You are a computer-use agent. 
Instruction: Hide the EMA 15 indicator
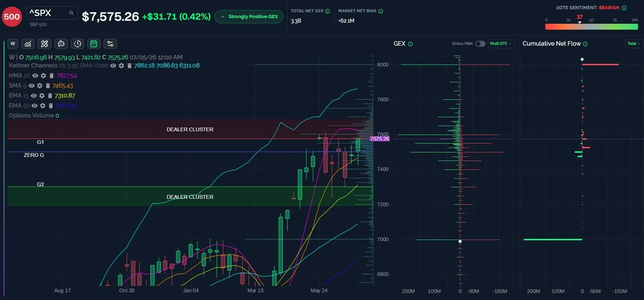click(34, 96)
